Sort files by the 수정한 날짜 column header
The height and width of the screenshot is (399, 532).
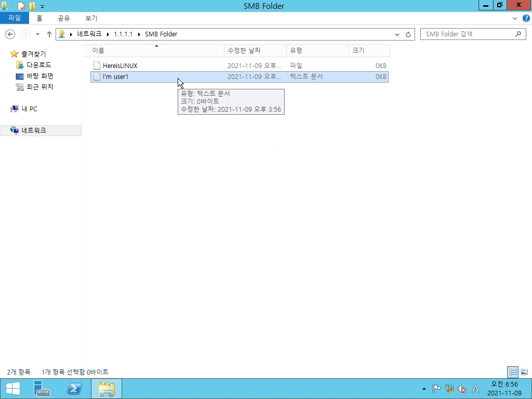point(255,50)
